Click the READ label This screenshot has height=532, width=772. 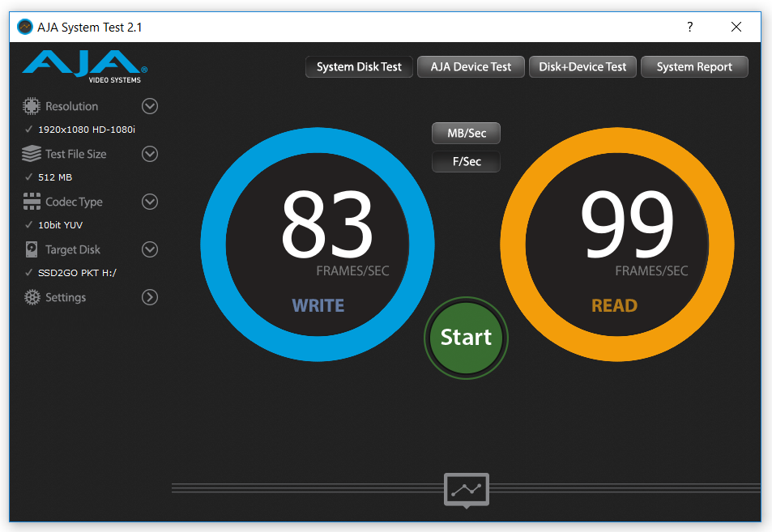[615, 305]
